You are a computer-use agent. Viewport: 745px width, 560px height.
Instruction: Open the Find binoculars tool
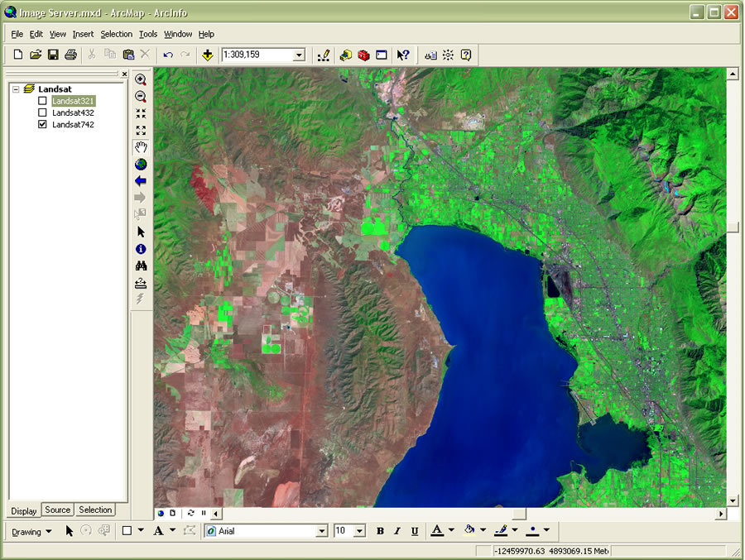tap(141, 266)
